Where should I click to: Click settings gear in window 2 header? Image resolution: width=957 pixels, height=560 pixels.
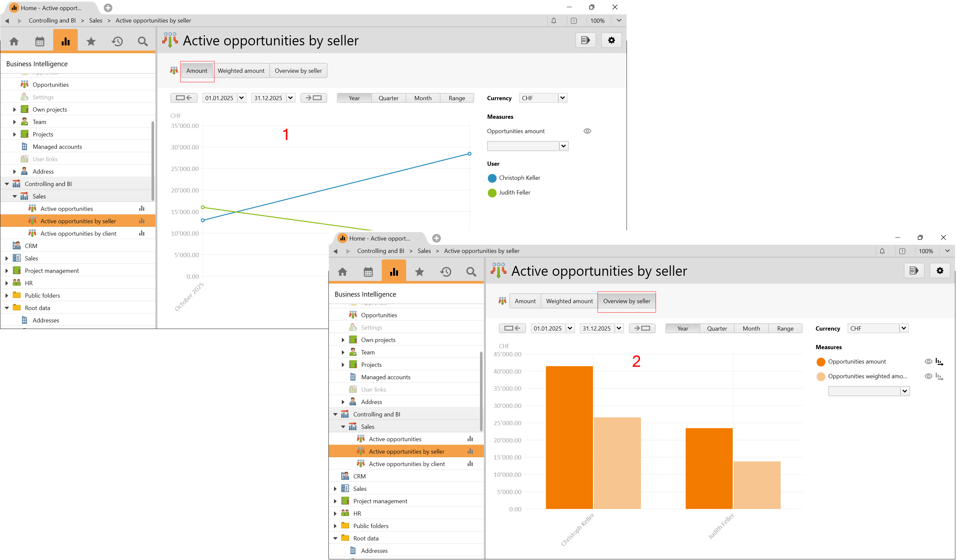point(940,271)
